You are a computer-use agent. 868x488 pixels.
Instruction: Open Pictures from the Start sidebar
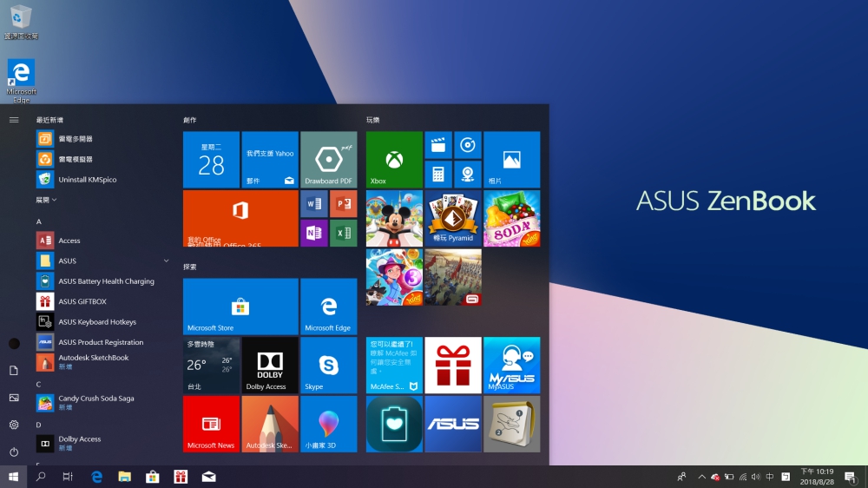14,398
